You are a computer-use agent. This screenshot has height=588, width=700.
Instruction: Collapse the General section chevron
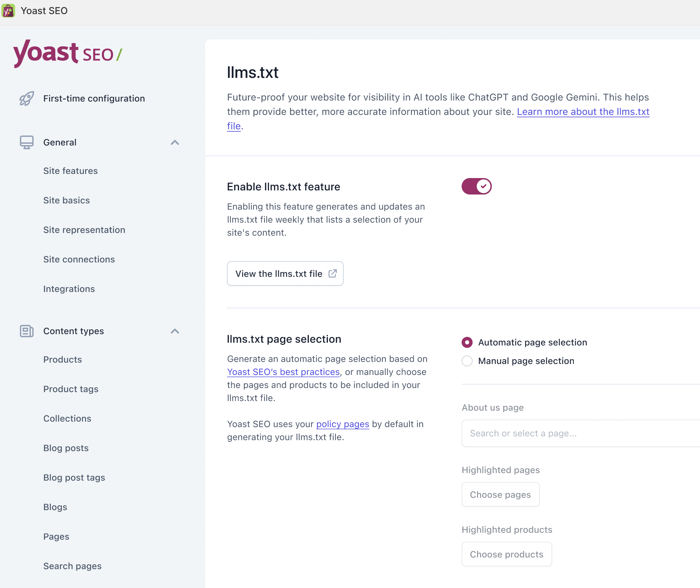[x=175, y=142]
